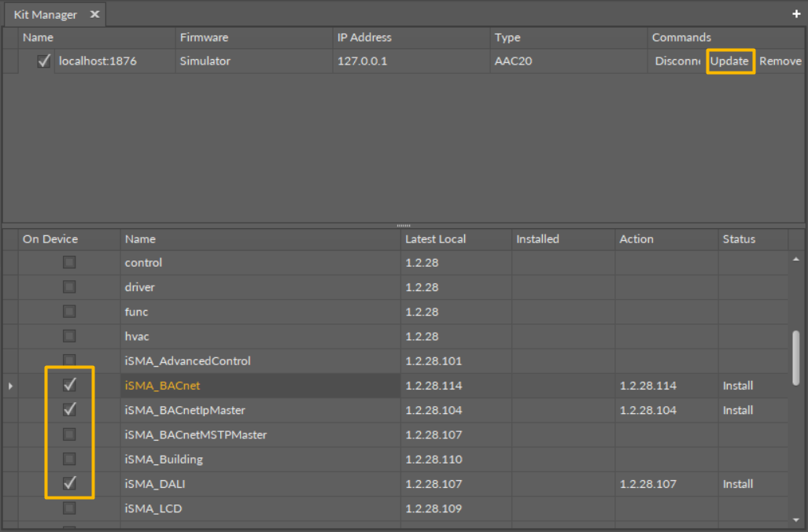Close the Kit Manager tab

coord(94,14)
